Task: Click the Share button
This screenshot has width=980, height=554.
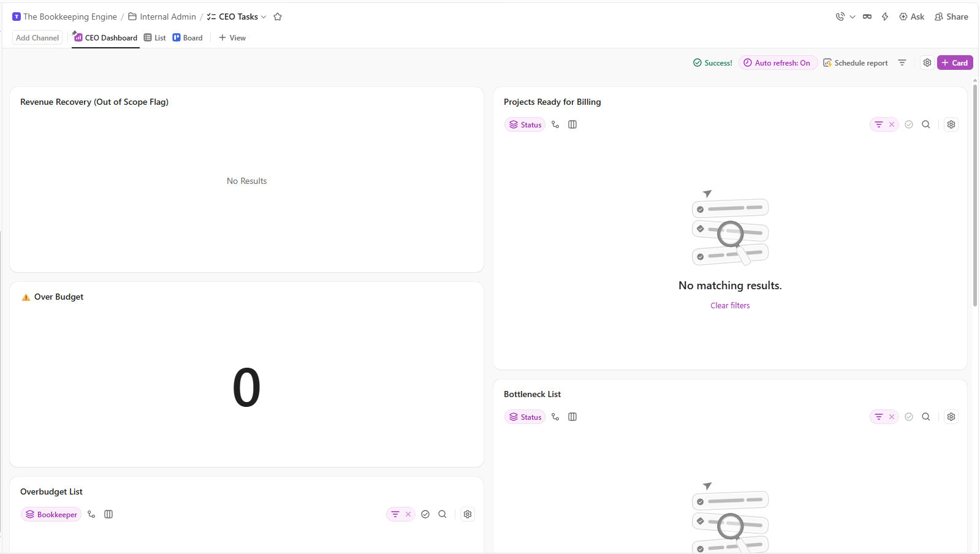Action: point(951,17)
